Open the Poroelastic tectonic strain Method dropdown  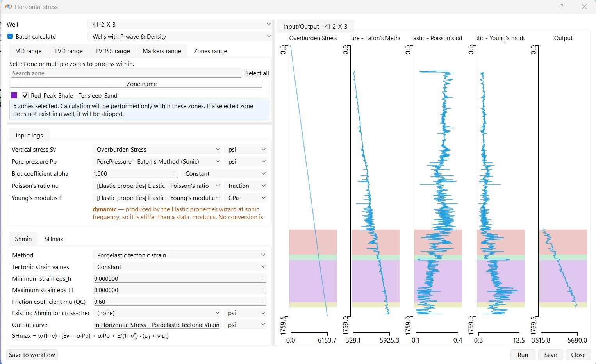[180, 255]
